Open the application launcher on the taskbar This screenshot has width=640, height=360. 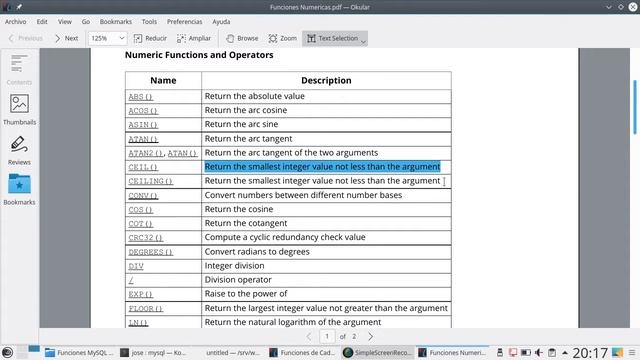tap(7, 352)
